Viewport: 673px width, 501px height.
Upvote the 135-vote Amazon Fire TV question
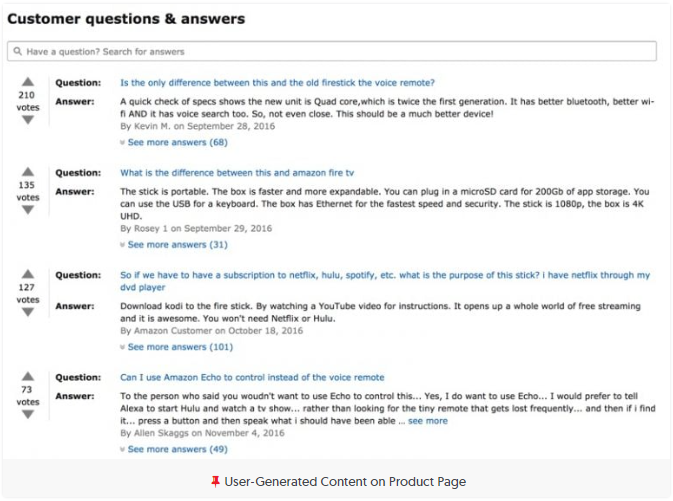[27, 172]
